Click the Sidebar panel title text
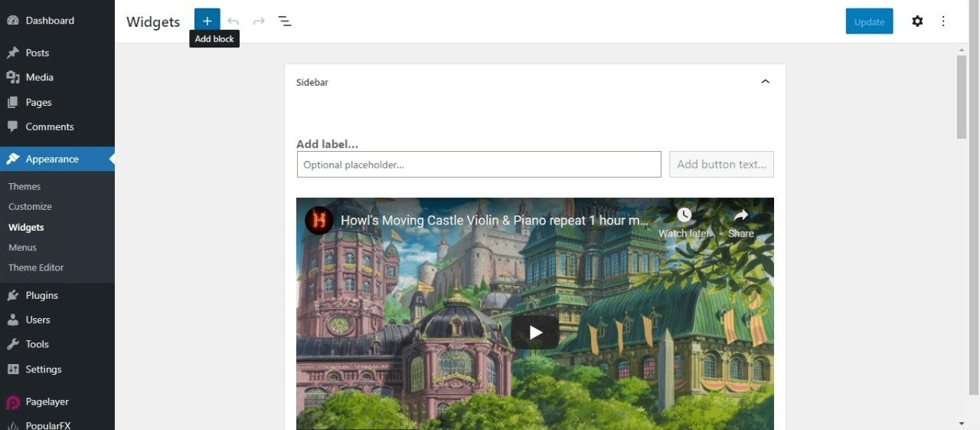 click(x=312, y=82)
